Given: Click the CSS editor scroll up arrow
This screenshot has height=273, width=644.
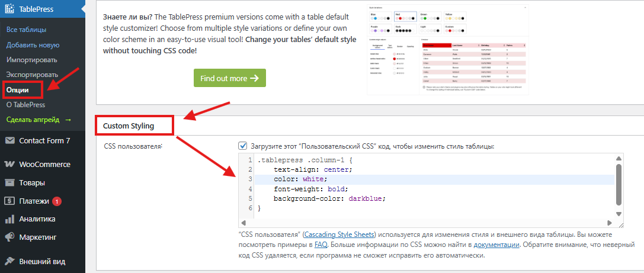Looking at the screenshot, I should pyautogui.click(x=619, y=159).
